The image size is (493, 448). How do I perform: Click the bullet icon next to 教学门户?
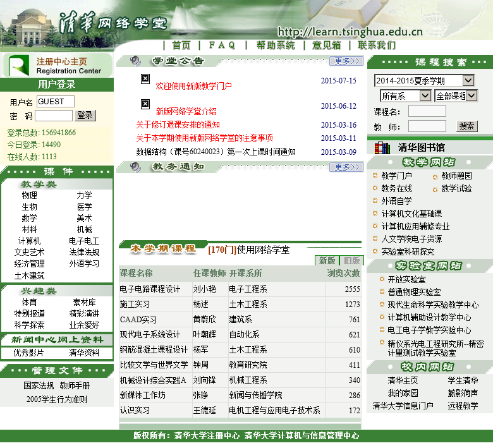point(375,176)
